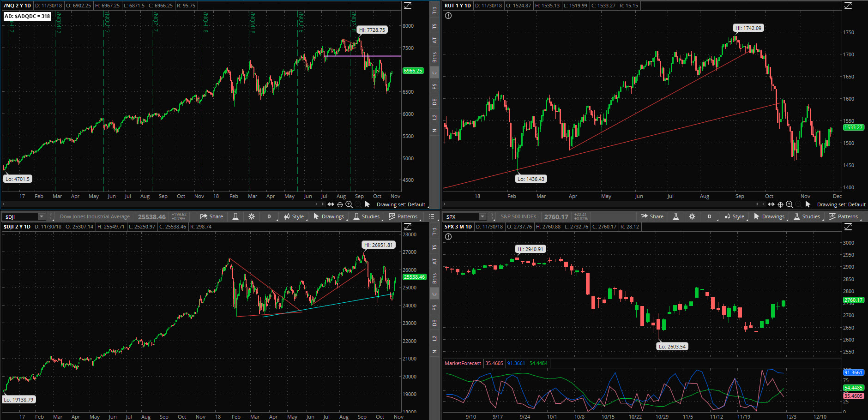
Task: Open the flask icon on $DJI toolbar
Action: tap(235, 216)
